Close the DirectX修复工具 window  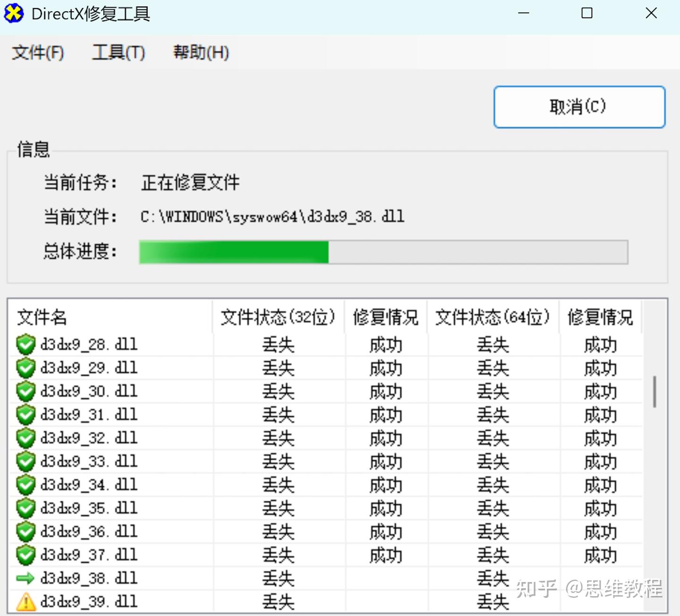651,13
